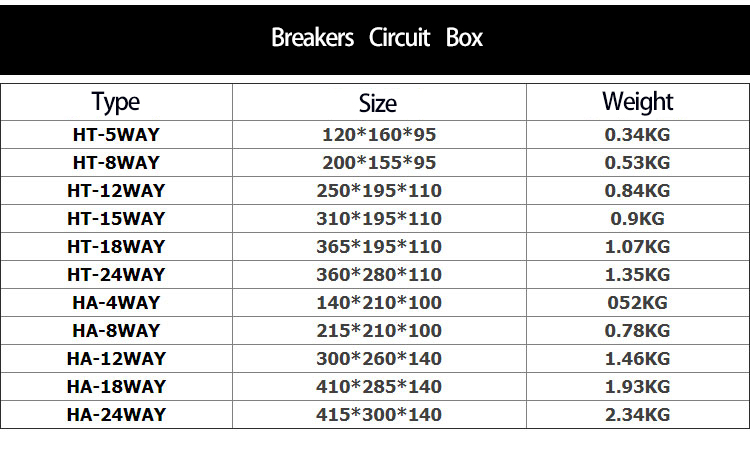Viewport: 750px width, 457px height.
Task: Select the HA-24WAY type cell
Action: pos(116,414)
